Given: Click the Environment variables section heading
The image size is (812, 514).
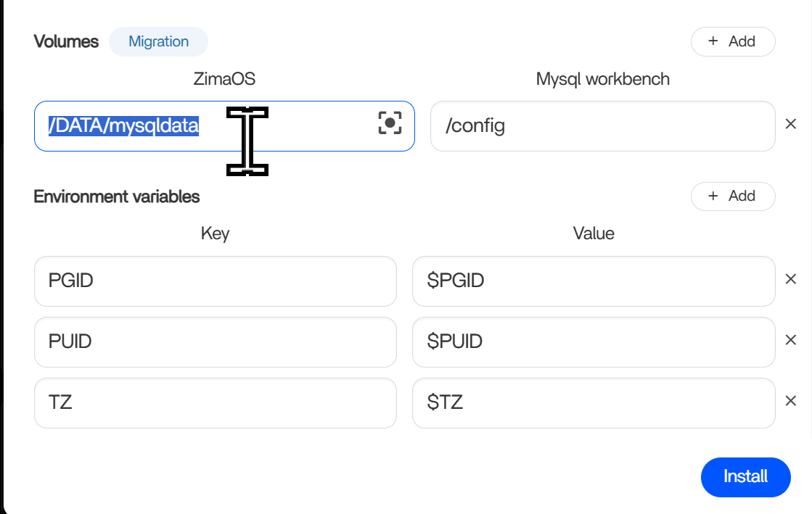Looking at the screenshot, I should pos(116,196).
